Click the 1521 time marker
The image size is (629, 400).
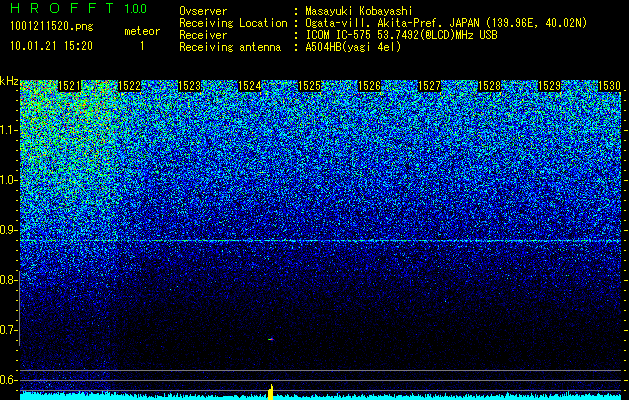tap(69, 86)
